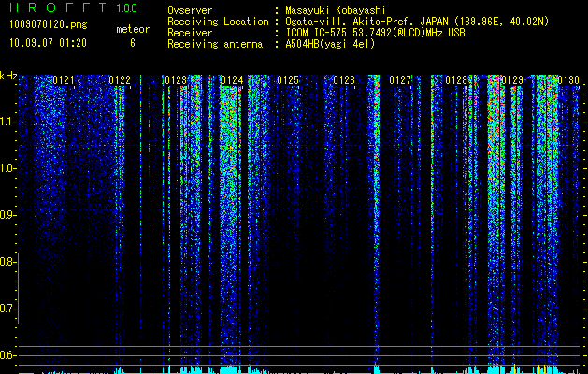This screenshot has height=374, width=588.
Task: Click the date stamp 10.09.07 01:20
Action: (x=48, y=43)
